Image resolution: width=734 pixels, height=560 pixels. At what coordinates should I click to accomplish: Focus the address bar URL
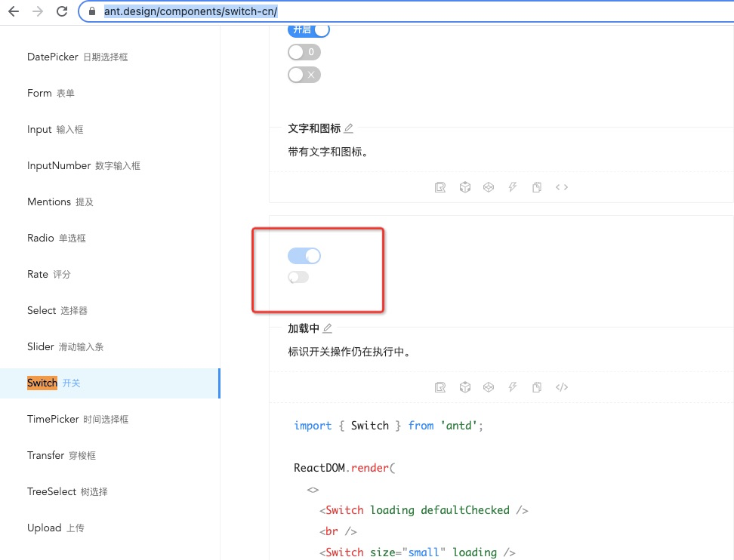190,11
